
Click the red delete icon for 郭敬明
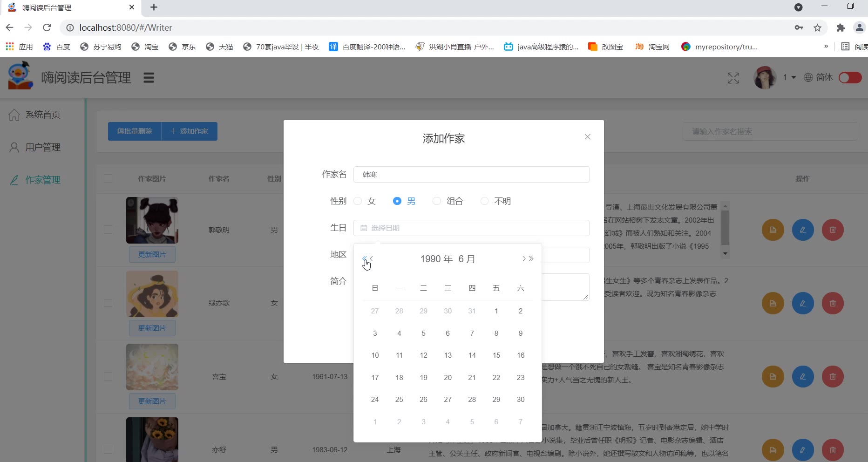point(833,230)
